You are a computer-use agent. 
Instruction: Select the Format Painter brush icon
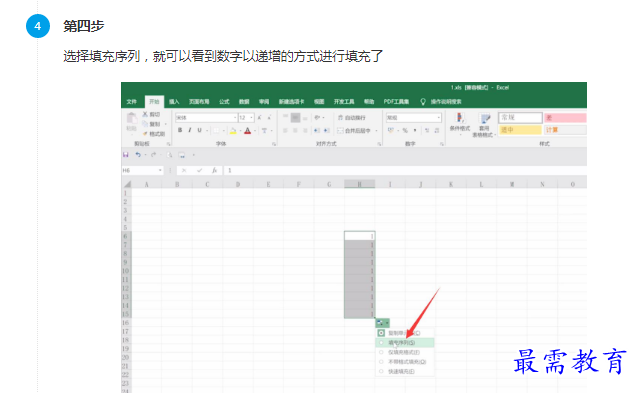click(x=145, y=134)
